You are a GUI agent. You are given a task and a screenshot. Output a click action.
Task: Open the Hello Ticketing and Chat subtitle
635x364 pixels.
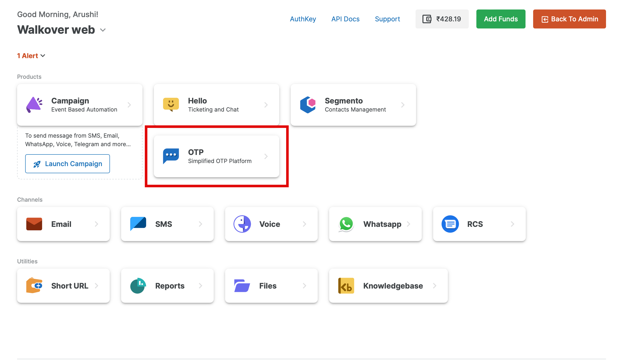tap(213, 109)
